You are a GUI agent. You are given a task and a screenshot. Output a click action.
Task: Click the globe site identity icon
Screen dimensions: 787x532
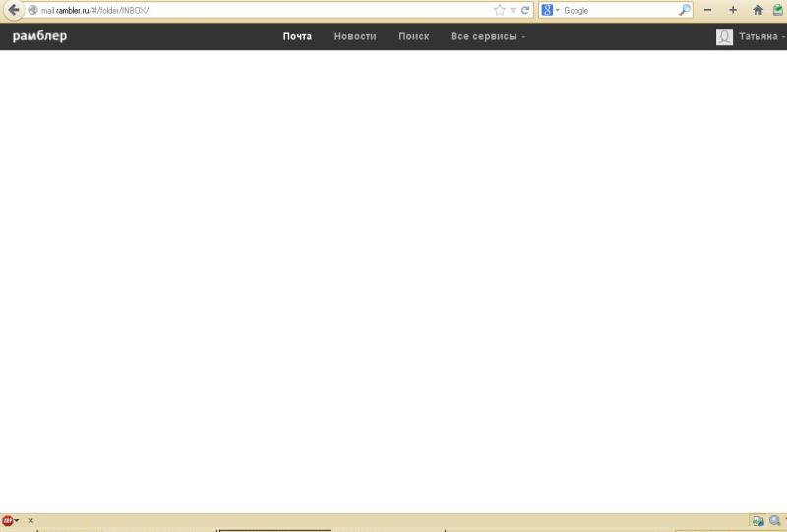pos(32,10)
